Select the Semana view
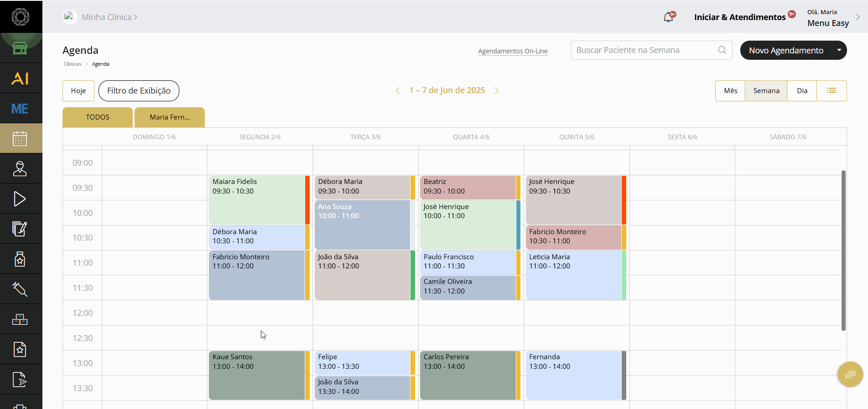The image size is (868, 409). pos(766,91)
